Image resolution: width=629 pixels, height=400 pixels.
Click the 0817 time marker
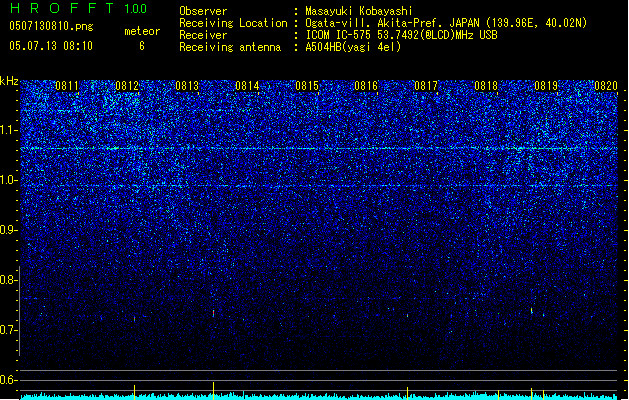point(426,86)
